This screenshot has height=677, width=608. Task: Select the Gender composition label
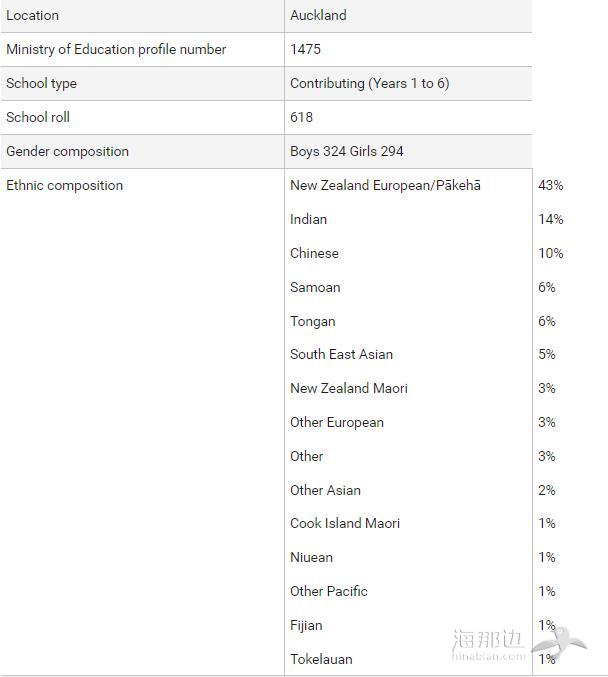(67, 152)
